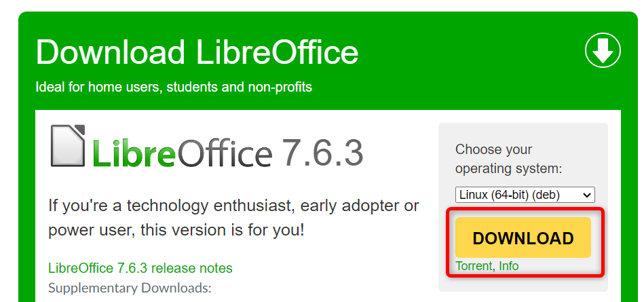This screenshot has height=302, width=644.
Task: Click the LibreOffice document logo icon
Action: 68,146
